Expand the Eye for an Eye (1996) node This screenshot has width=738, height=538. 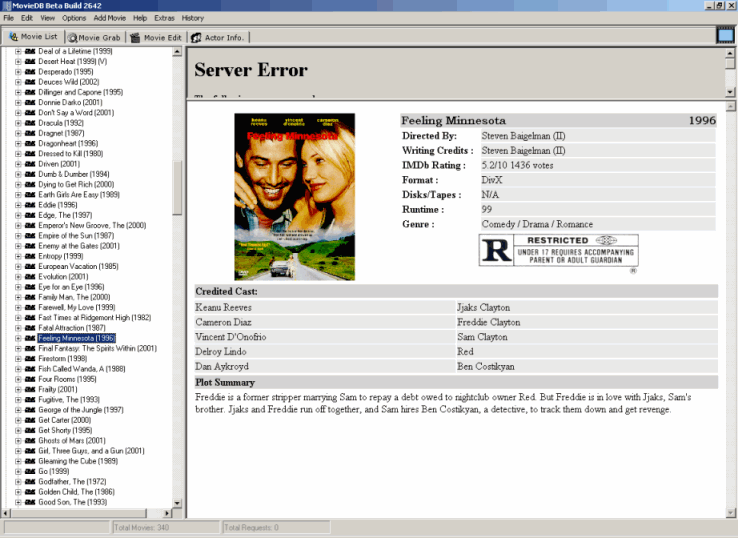pos(18,287)
